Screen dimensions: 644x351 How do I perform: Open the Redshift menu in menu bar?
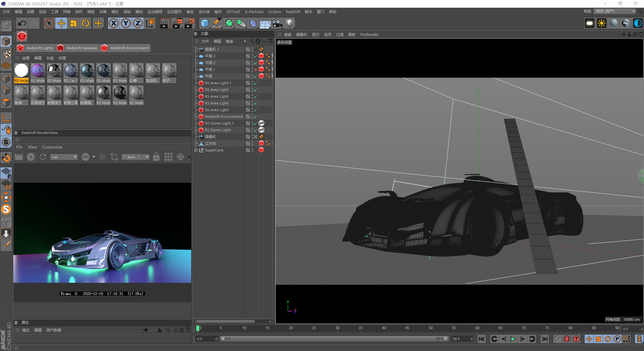tap(293, 12)
